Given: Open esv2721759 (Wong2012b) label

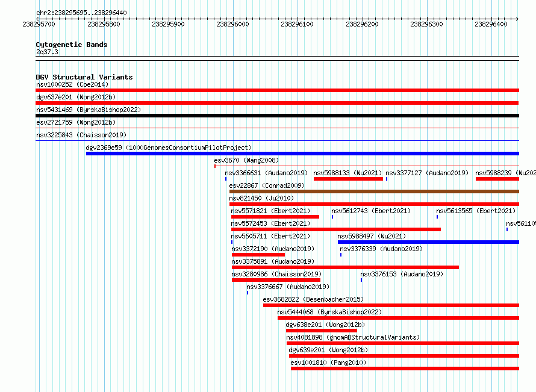Looking at the screenshot, I should (x=76, y=122).
